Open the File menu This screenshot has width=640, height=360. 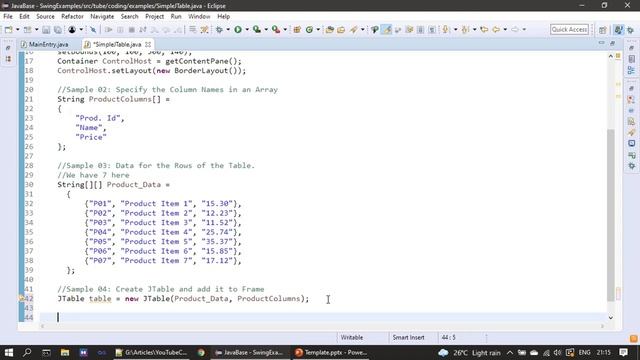(8, 16)
